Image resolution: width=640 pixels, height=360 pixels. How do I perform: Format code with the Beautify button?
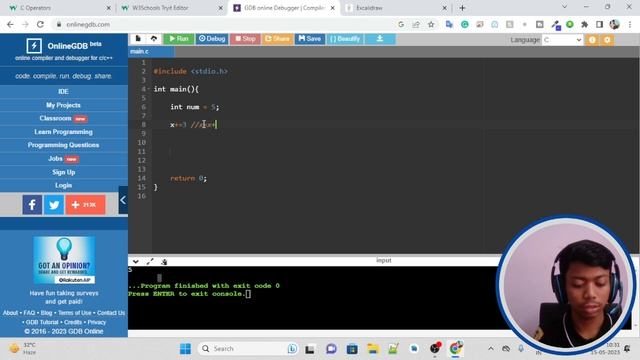pyautogui.click(x=345, y=39)
